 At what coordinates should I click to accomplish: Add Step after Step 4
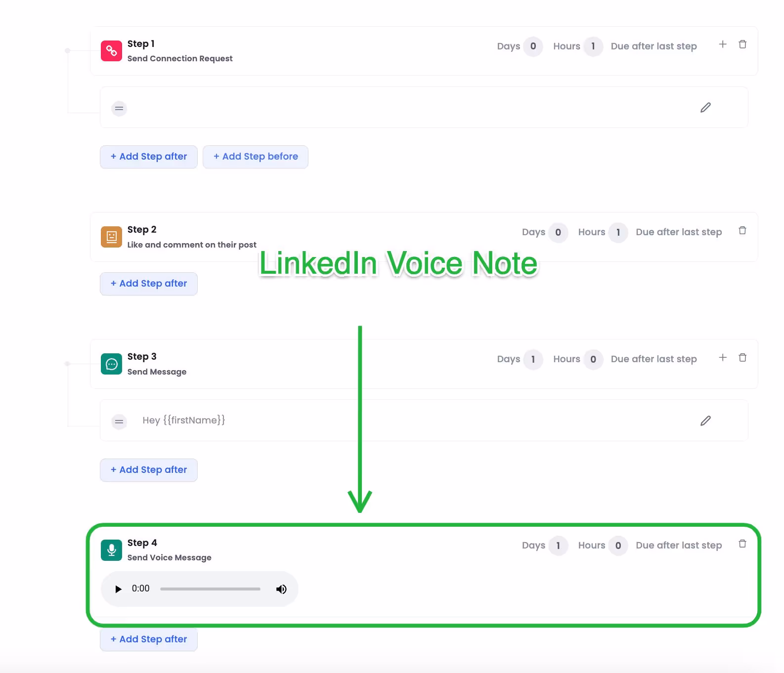(x=149, y=639)
